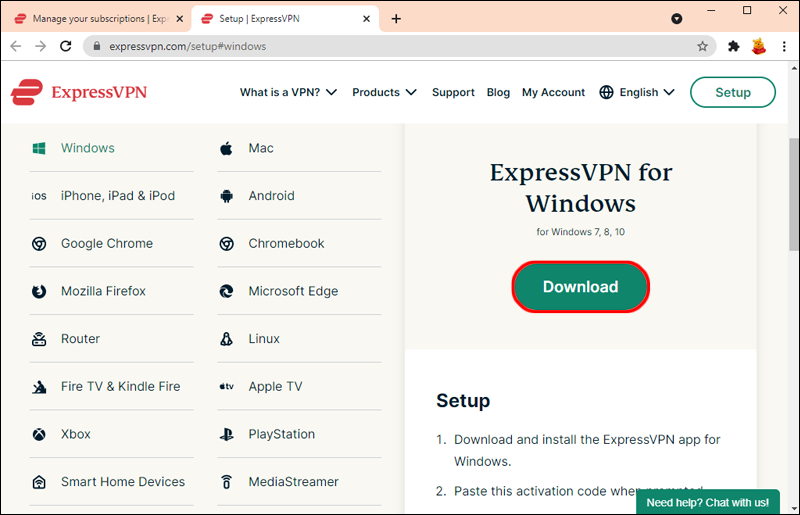Open the Blog link in navigation
The height and width of the screenshot is (515, 800).
pos(498,92)
